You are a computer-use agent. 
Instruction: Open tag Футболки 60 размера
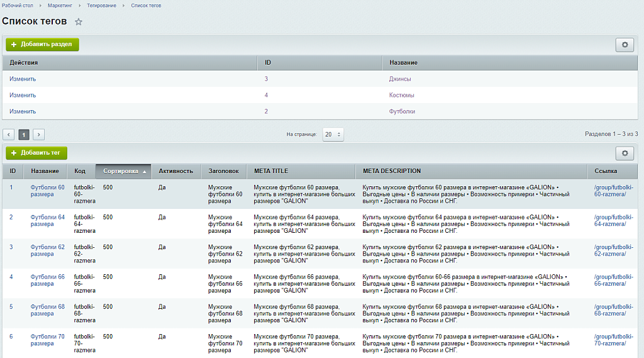tap(47, 191)
